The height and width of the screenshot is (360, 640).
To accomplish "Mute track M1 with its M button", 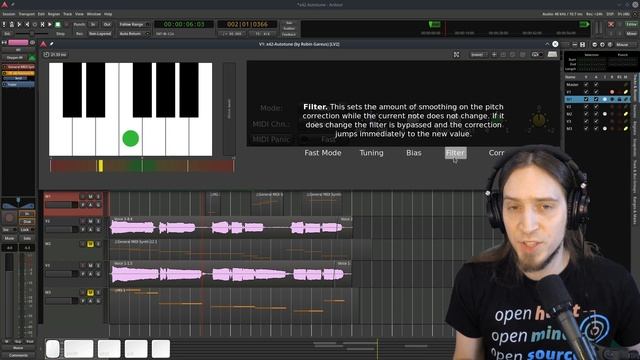I will pos(90,197).
